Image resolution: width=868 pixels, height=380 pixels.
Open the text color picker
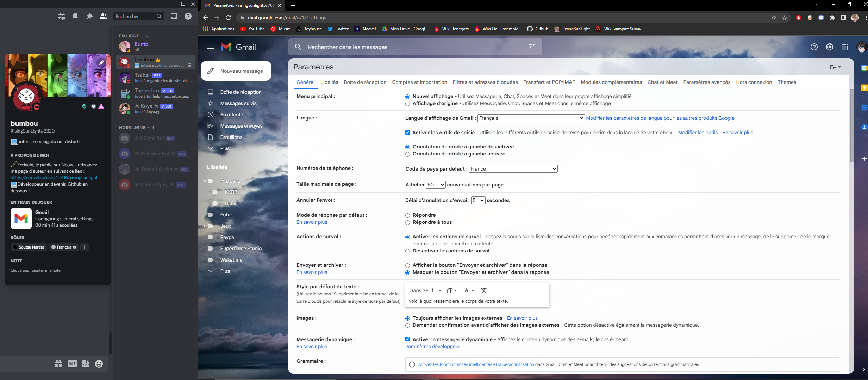[468, 290]
